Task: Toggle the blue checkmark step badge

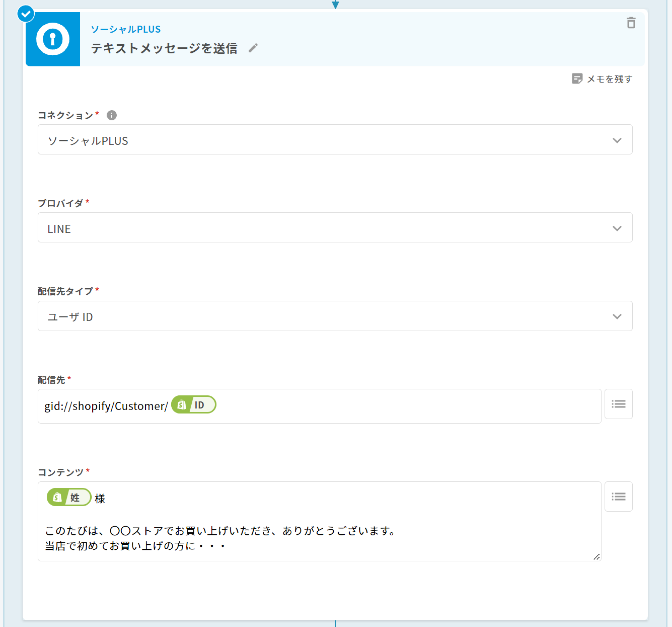Action: click(x=26, y=14)
